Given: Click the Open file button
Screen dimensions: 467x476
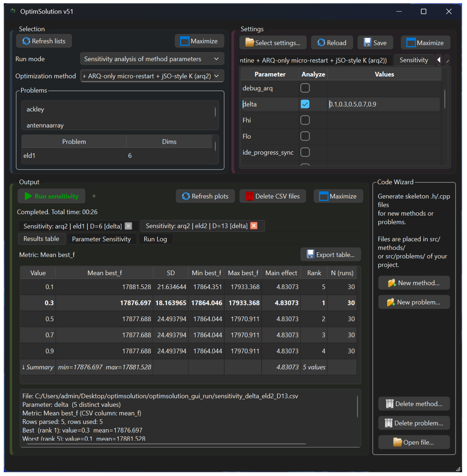Looking at the screenshot, I should pos(414,442).
